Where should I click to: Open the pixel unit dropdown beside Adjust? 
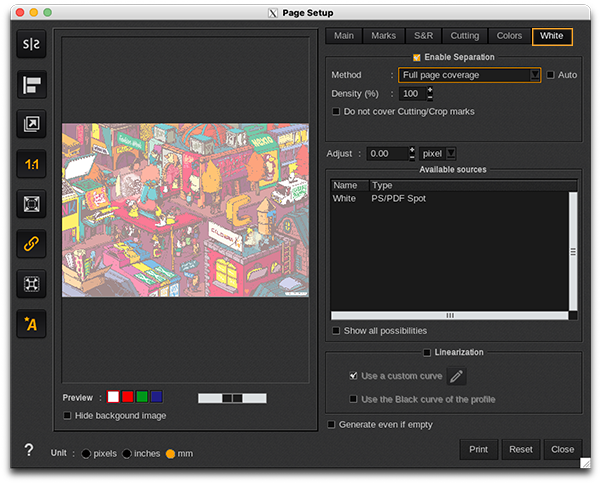tap(438, 154)
